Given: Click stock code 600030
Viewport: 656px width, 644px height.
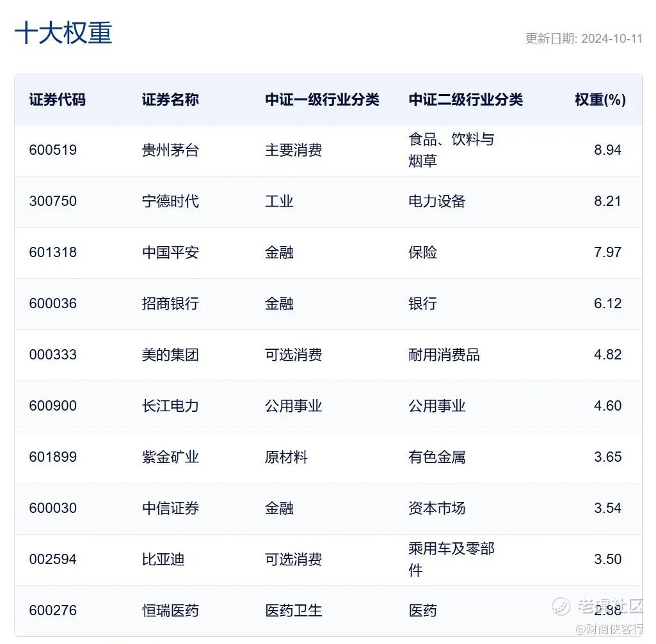Looking at the screenshot, I should tap(53, 508).
